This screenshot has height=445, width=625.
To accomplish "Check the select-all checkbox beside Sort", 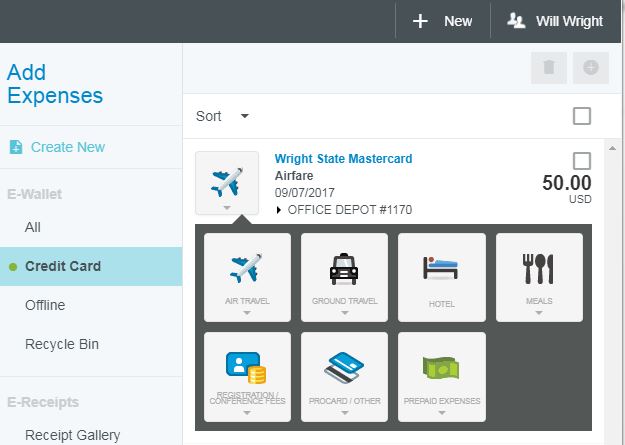I will [582, 116].
